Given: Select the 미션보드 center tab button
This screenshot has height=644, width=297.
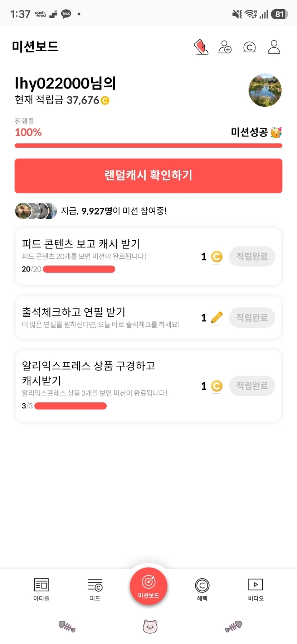Looking at the screenshot, I should [148, 586].
